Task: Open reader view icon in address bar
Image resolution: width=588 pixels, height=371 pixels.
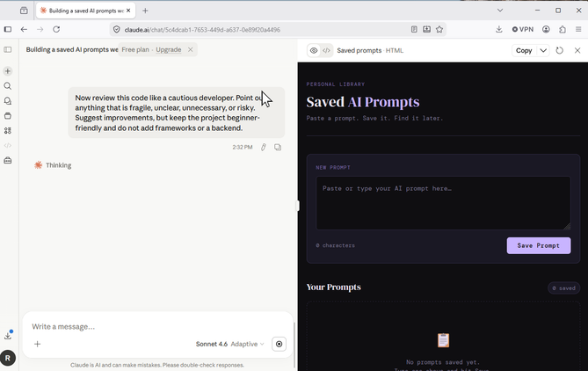Action: 414,29
